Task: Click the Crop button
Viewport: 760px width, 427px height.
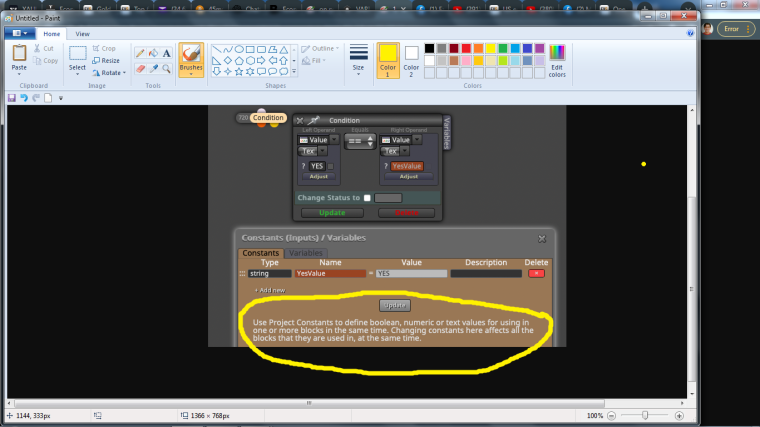Action: pos(104,48)
